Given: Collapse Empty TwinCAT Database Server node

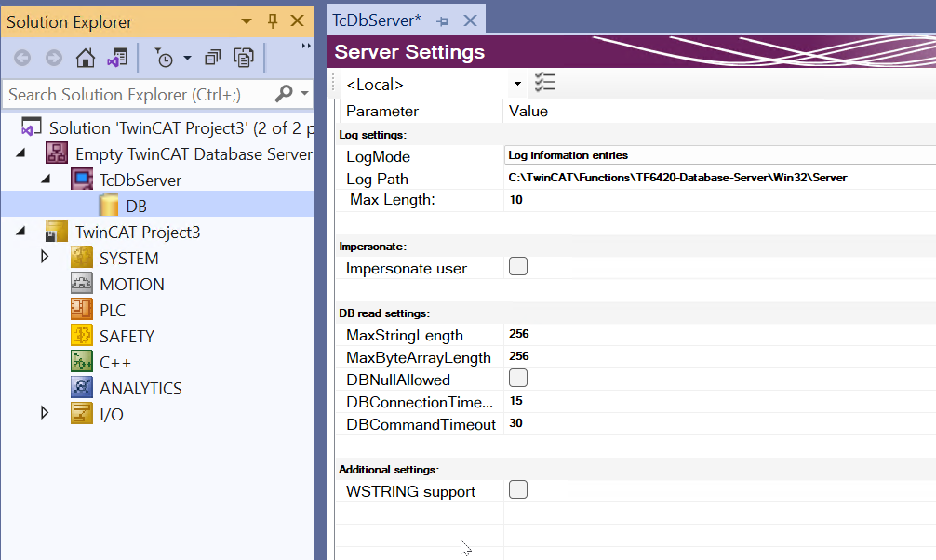Looking at the screenshot, I should [20, 153].
